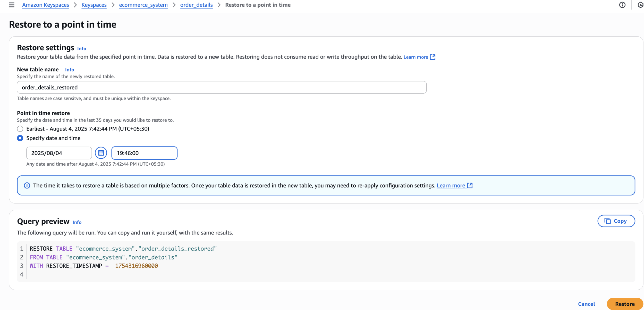The height and width of the screenshot is (310, 644).
Task: Open ecommerce_system breadcrumb link
Action: [143, 5]
